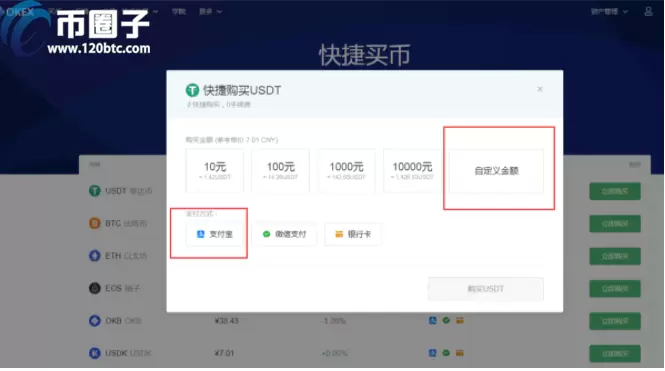Click Alipay icon in USDK row
665x371 pixels.
coord(433,353)
